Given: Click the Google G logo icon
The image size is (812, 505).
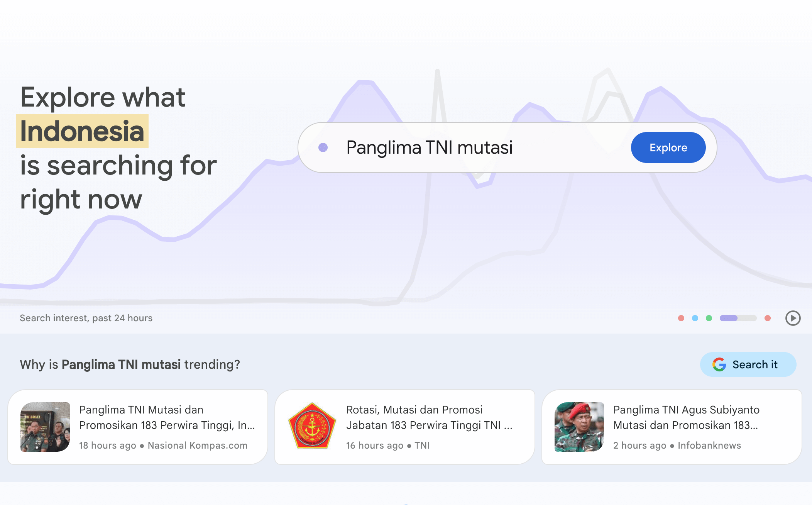Looking at the screenshot, I should 719,364.
